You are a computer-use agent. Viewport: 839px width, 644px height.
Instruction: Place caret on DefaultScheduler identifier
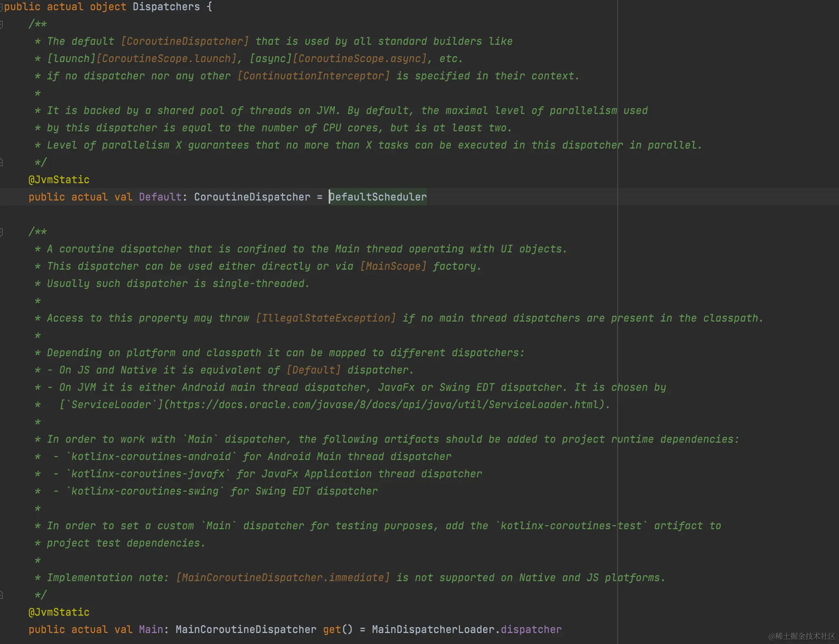(x=378, y=197)
